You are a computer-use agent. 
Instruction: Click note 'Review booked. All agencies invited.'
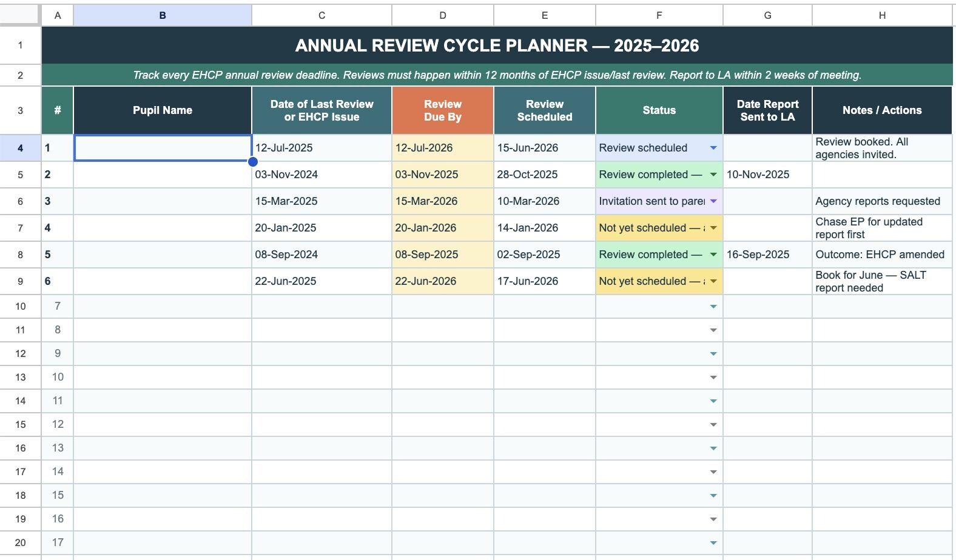point(882,148)
